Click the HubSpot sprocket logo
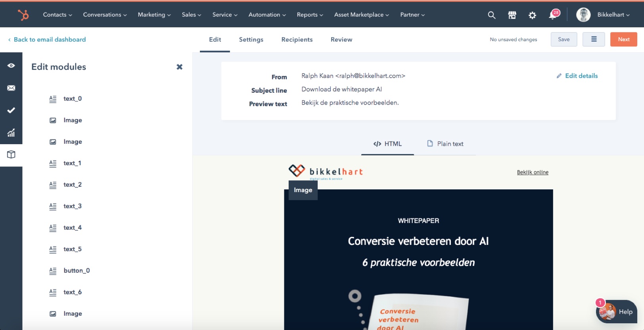This screenshot has width=644, height=330. pos(23,15)
